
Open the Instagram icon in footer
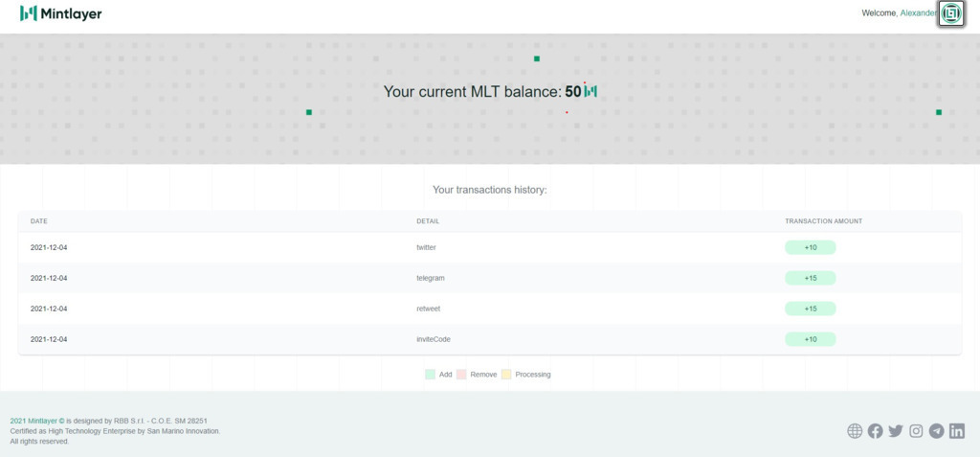(916, 431)
